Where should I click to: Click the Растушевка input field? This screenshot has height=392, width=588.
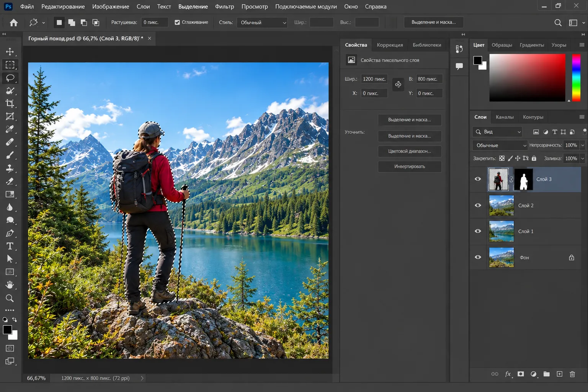click(x=154, y=22)
